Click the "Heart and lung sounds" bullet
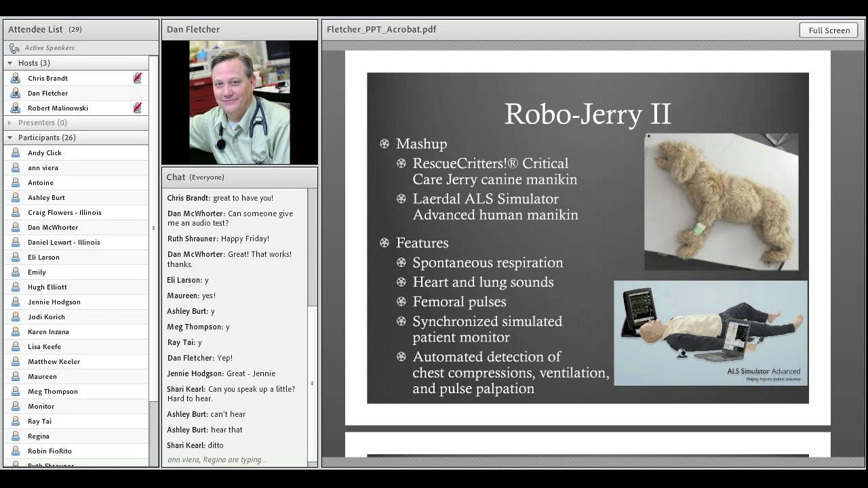The image size is (868, 488). pyautogui.click(x=484, y=282)
